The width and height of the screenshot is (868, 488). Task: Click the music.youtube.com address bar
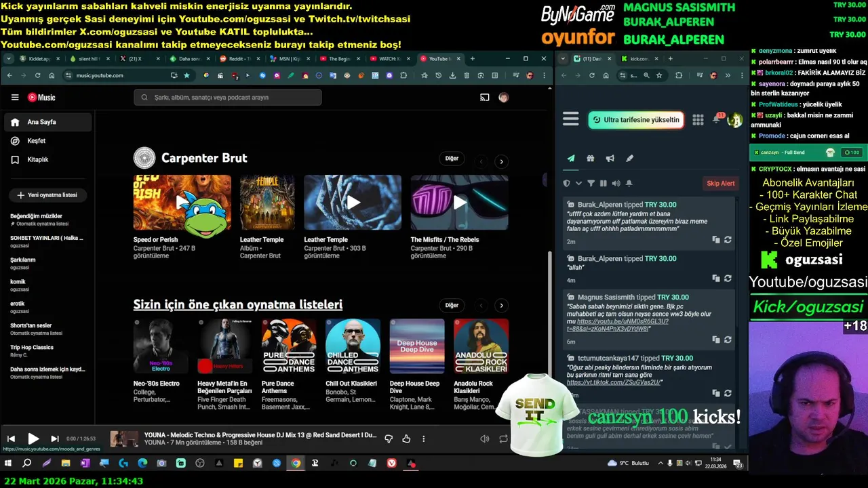click(122, 75)
